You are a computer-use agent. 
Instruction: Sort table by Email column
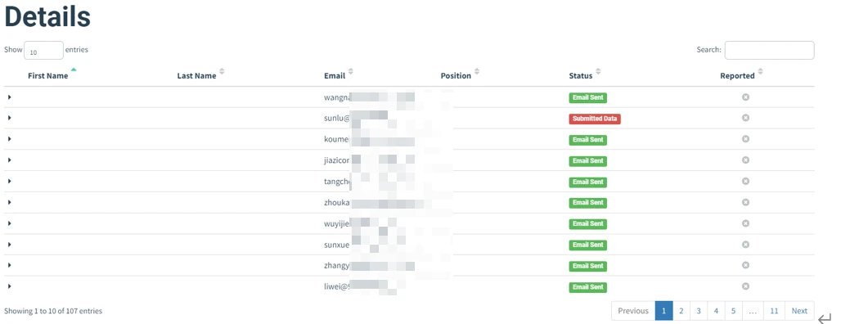coord(350,72)
